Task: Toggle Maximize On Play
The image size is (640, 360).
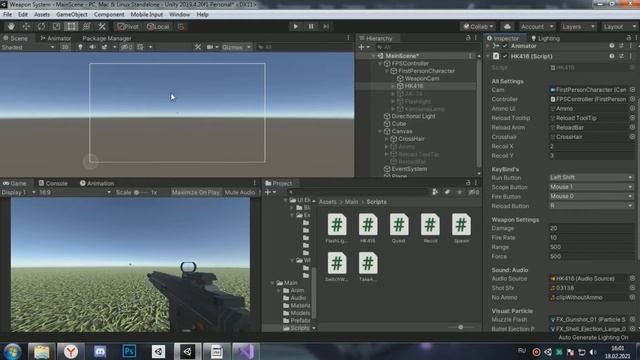Action: pyautogui.click(x=196, y=192)
